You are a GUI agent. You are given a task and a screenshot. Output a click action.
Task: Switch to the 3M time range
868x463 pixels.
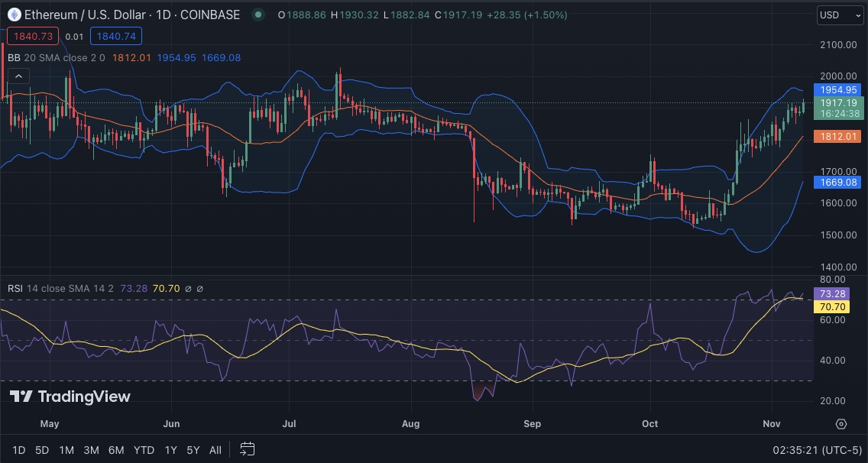[91, 450]
